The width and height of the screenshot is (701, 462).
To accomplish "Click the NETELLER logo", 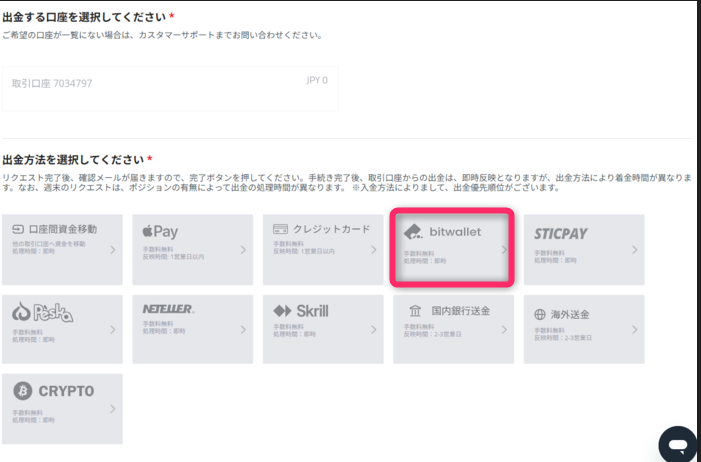I will [168, 309].
